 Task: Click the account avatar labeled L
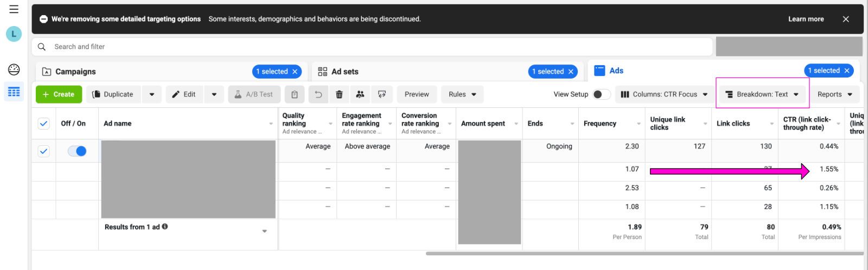click(14, 34)
